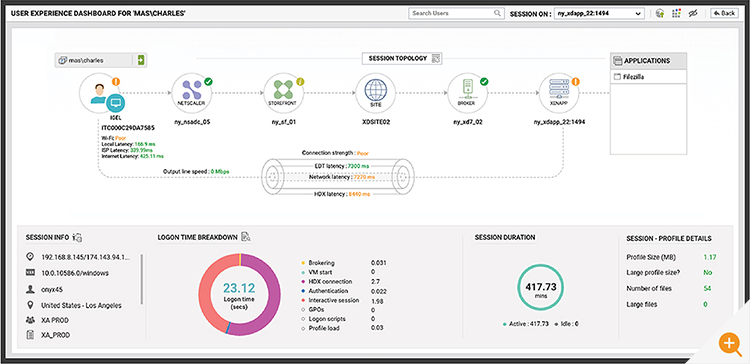Image resolution: width=750 pixels, height=364 pixels.
Task: Click the IP address location pin icon
Action: coord(31,257)
